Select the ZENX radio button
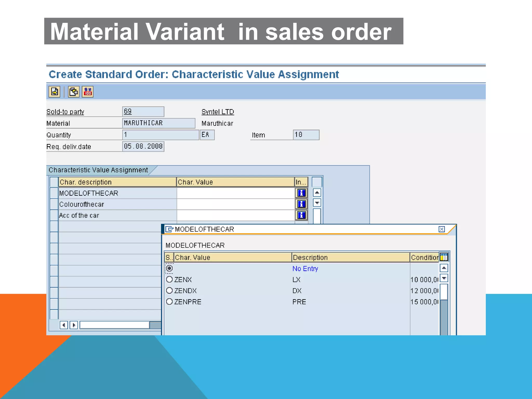The width and height of the screenshot is (532, 399). point(169,280)
